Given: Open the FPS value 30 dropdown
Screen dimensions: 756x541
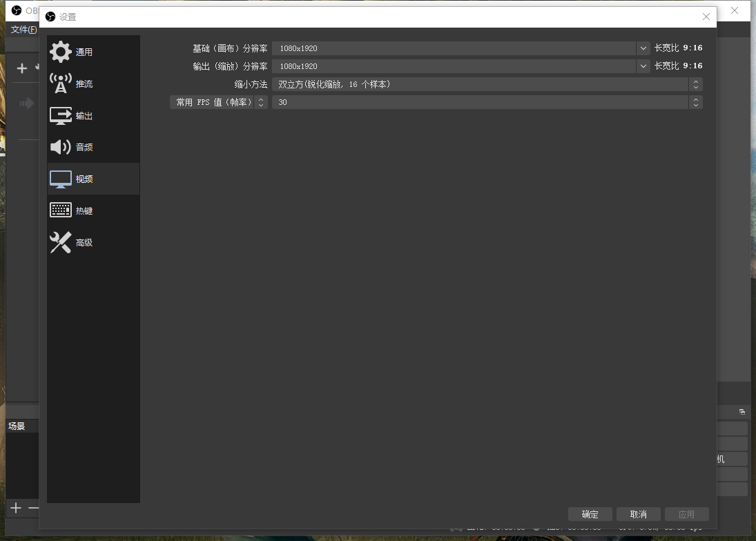Looking at the screenshot, I should click(696, 102).
